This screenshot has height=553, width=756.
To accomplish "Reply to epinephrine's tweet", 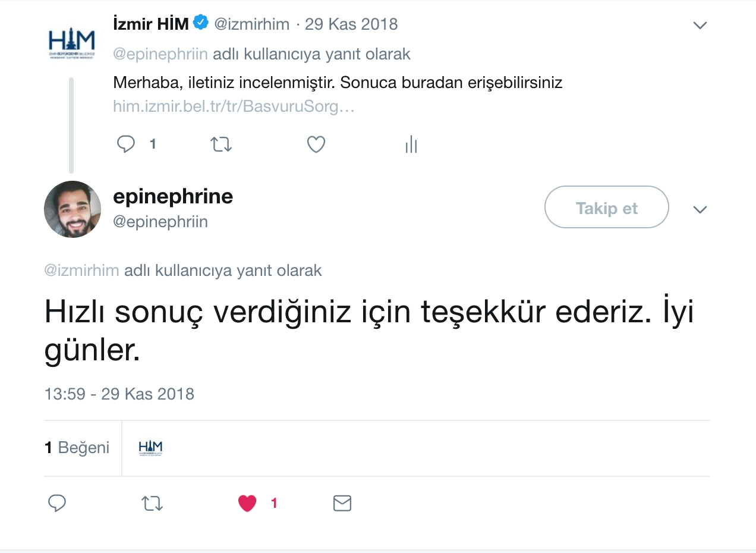I will click(56, 503).
